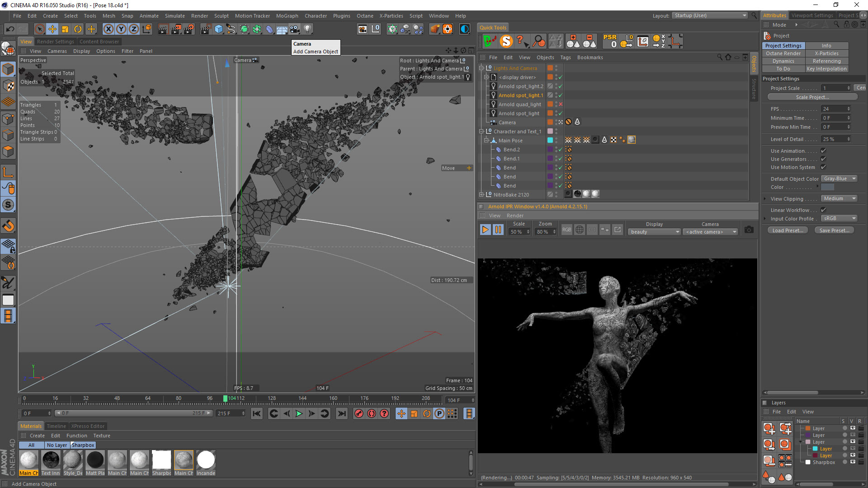Switch to the Timeline tab
Viewport: 868px width, 488px height.
pyautogui.click(x=56, y=426)
